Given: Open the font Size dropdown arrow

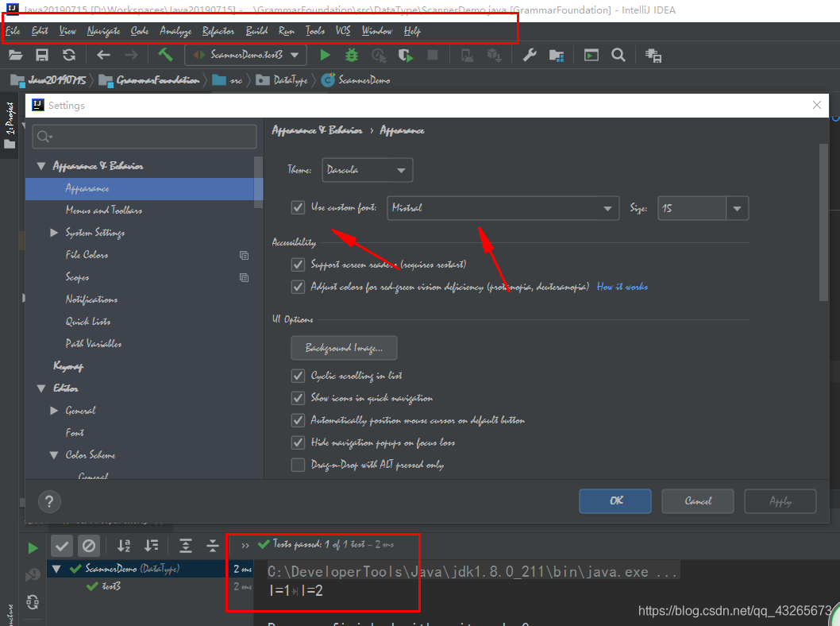Looking at the screenshot, I should 737,208.
